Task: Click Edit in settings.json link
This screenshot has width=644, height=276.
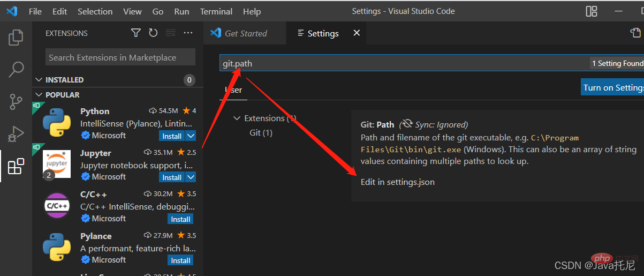Action: [397, 182]
